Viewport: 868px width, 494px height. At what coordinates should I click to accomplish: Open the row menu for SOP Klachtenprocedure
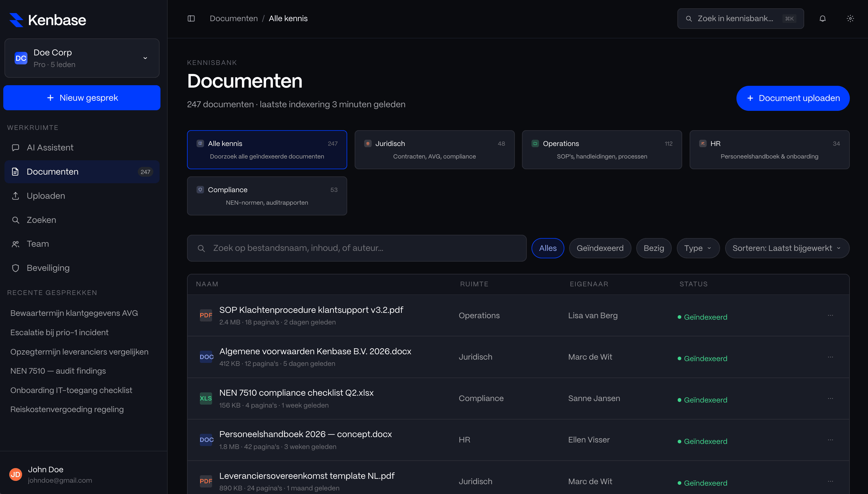(830, 316)
